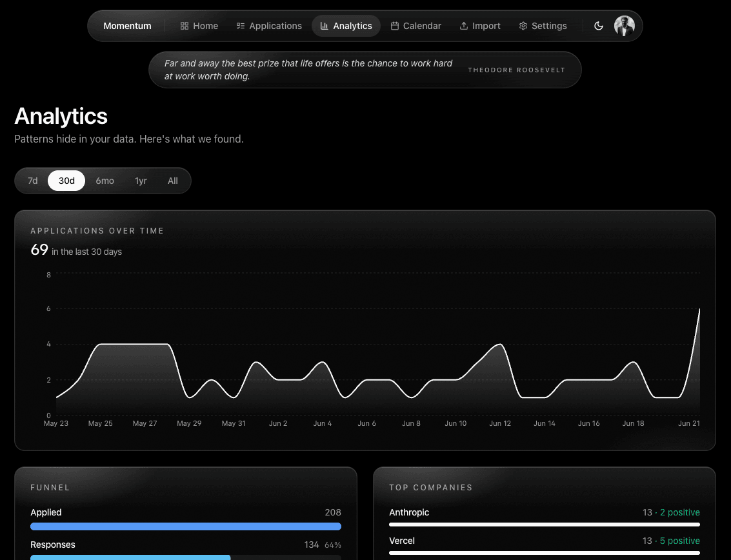Screen dimensions: 731x560
Task: Click the 'Jun 4' axis label
Action: (323, 423)
